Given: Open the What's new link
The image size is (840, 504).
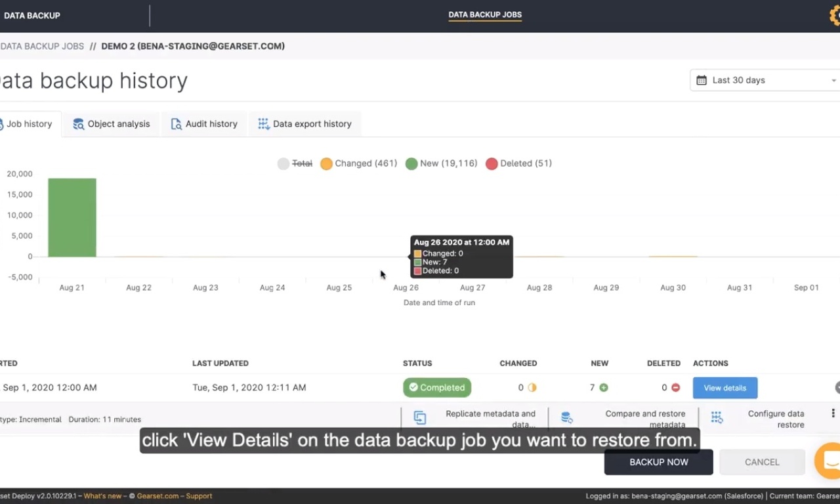Looking at the screenshot, I should [102, 496].
